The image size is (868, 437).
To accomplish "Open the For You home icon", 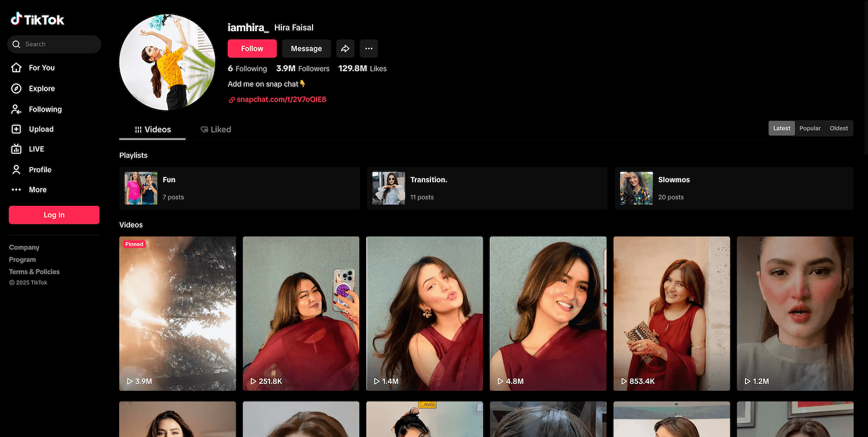I will coord(17,68).
